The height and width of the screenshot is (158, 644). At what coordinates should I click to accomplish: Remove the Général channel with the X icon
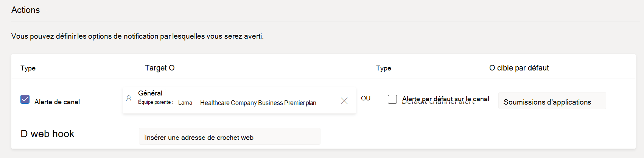pyautogui.click(x=344, y=101)
